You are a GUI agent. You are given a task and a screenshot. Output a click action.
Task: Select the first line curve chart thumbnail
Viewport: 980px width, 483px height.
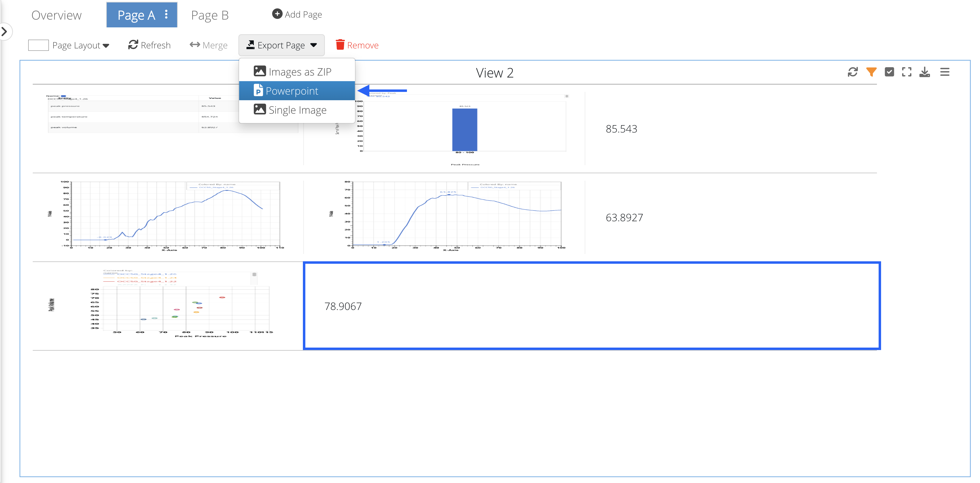pos(166,216)
